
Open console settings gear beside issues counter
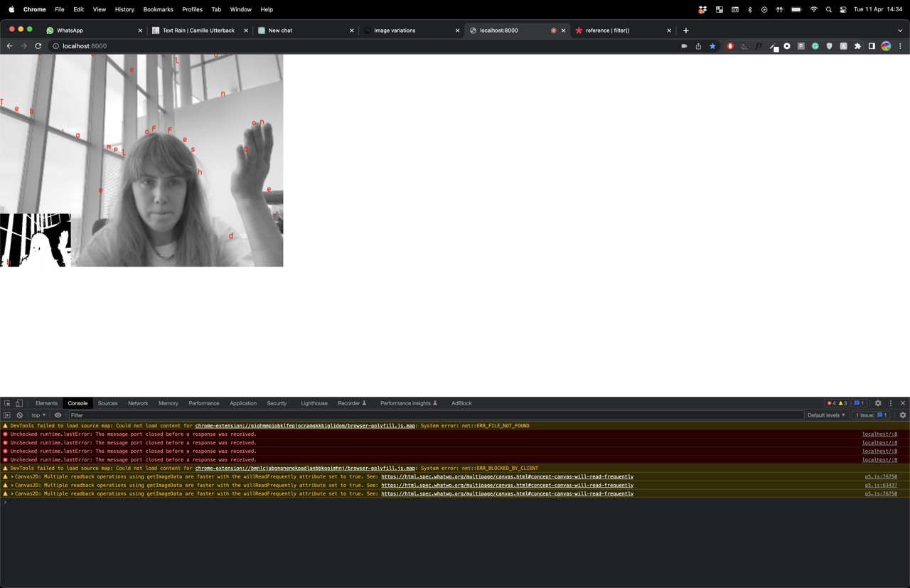coord(903,415)
